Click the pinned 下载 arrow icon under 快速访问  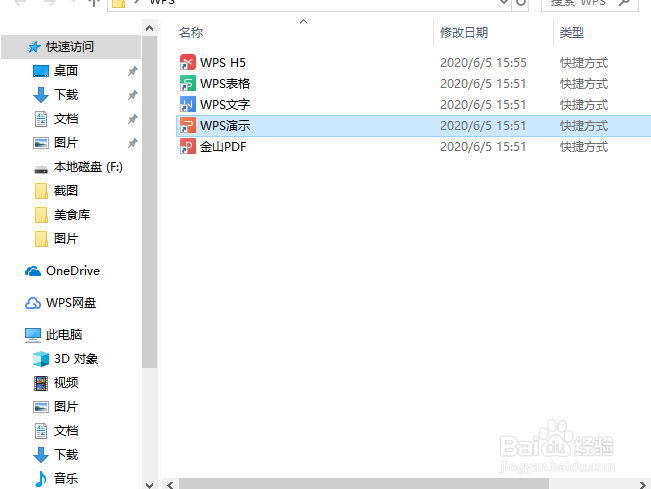[x=41, y=95]
